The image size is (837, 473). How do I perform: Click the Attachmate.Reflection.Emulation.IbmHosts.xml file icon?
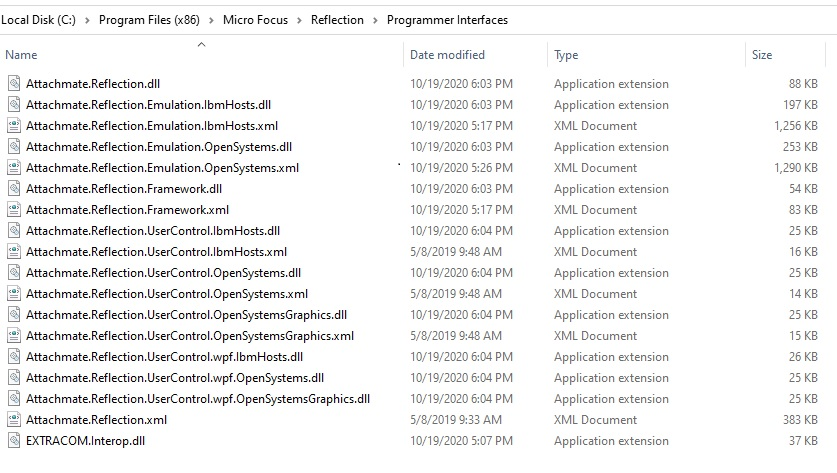[x=14, y=126]
